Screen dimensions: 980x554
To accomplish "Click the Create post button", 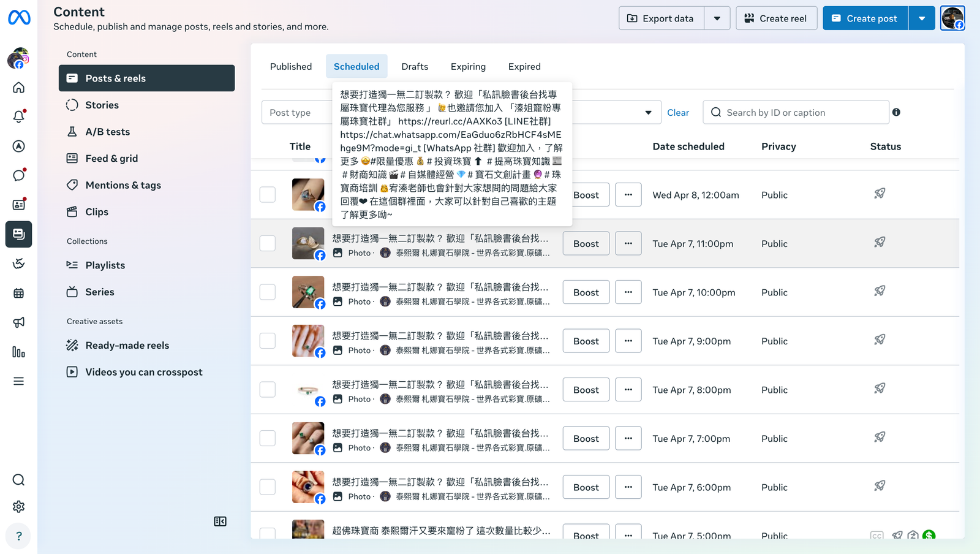I will tap(865, 18).
